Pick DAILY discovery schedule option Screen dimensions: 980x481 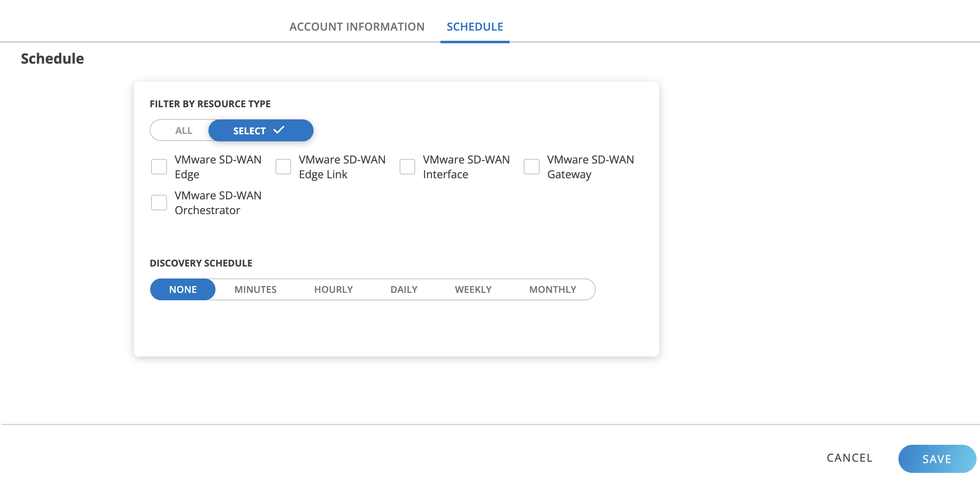404,290
